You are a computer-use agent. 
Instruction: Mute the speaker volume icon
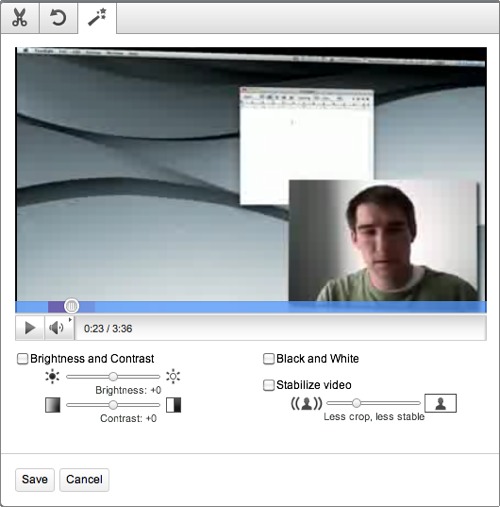(x=56, y=328)
